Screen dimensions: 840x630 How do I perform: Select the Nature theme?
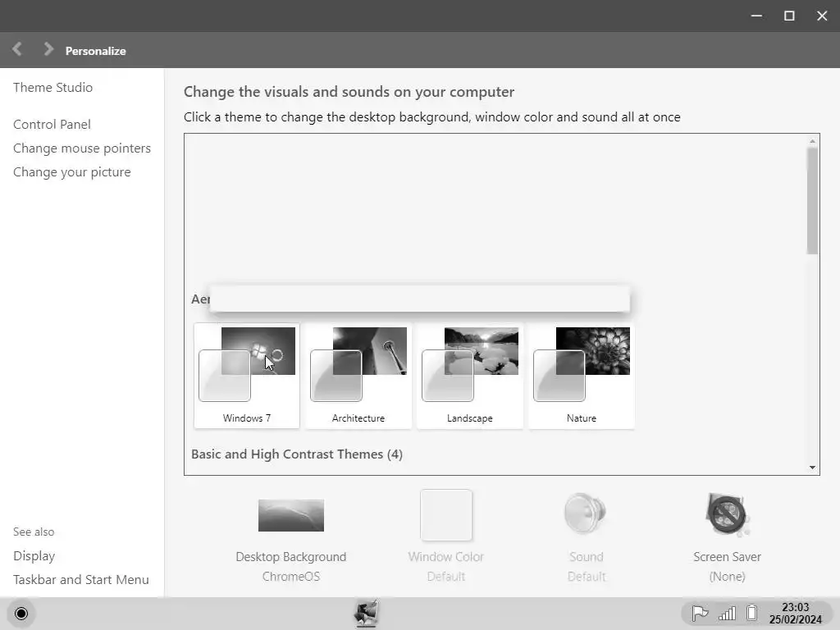pyautogui.click(x=582, y=376)
